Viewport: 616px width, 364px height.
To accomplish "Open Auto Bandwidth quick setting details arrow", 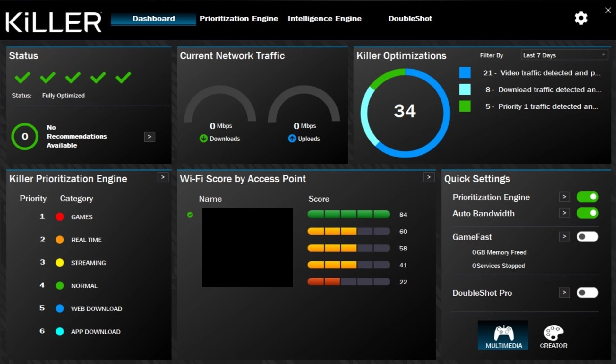I will click(x=564, y=213).
